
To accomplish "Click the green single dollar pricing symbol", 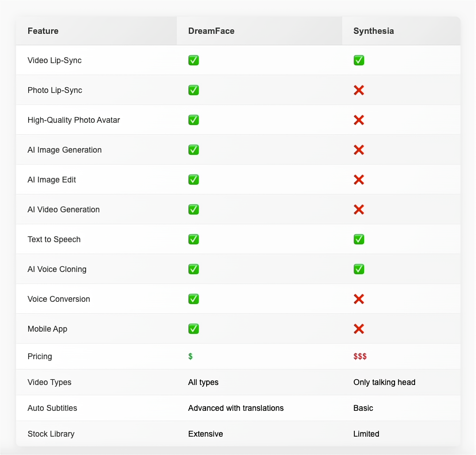I will click(190, 356).
